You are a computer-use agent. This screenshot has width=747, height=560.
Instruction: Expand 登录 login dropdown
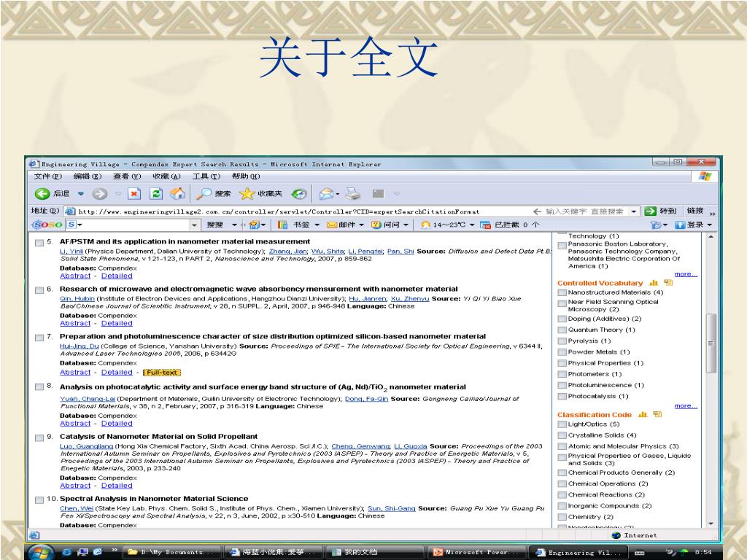[709, 225]
